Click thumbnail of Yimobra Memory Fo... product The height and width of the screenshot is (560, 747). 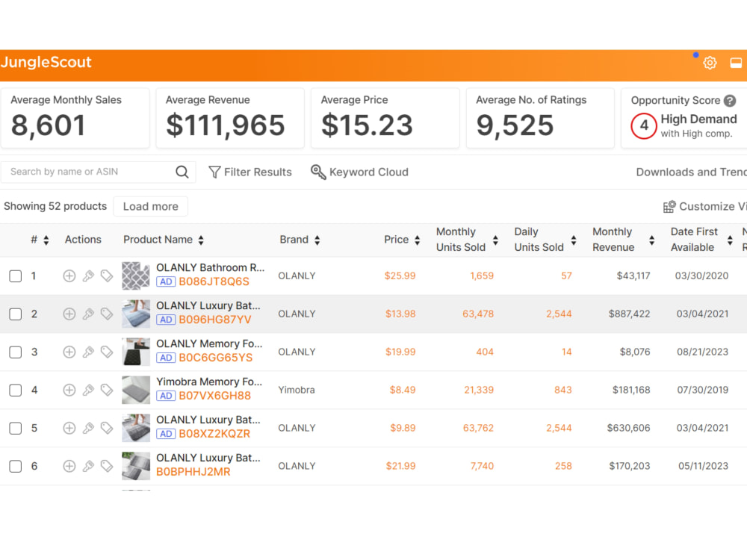pyautogui.click(x=136, y=390)
